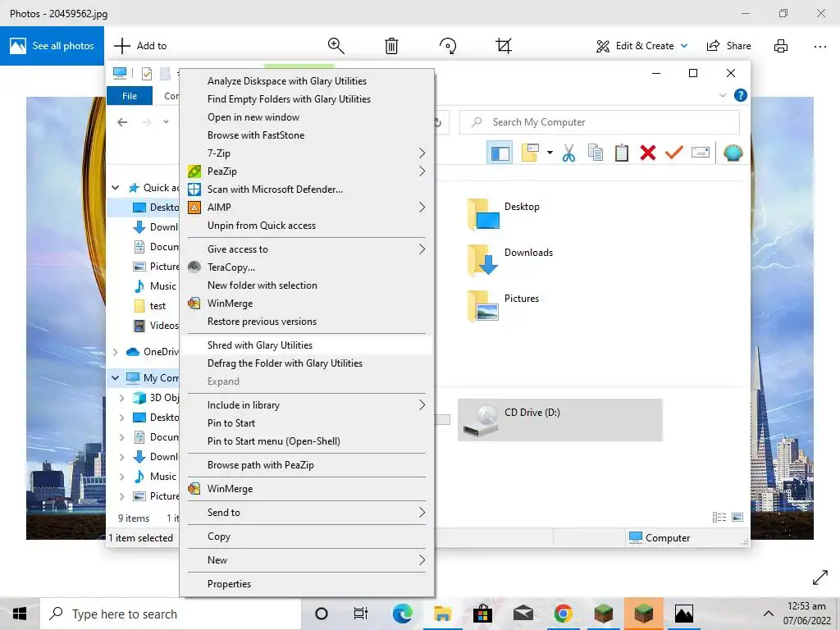Click the Add to button

[x=140, y=46]
